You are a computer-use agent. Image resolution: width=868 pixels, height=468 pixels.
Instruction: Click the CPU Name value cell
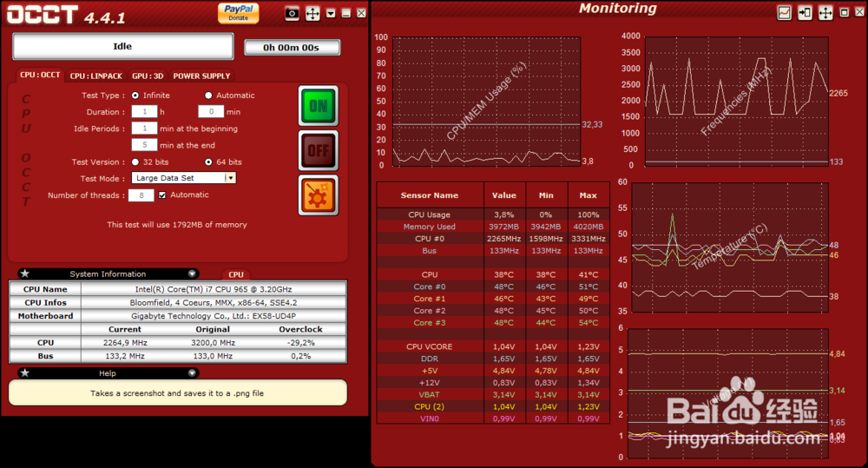(214, 289)
